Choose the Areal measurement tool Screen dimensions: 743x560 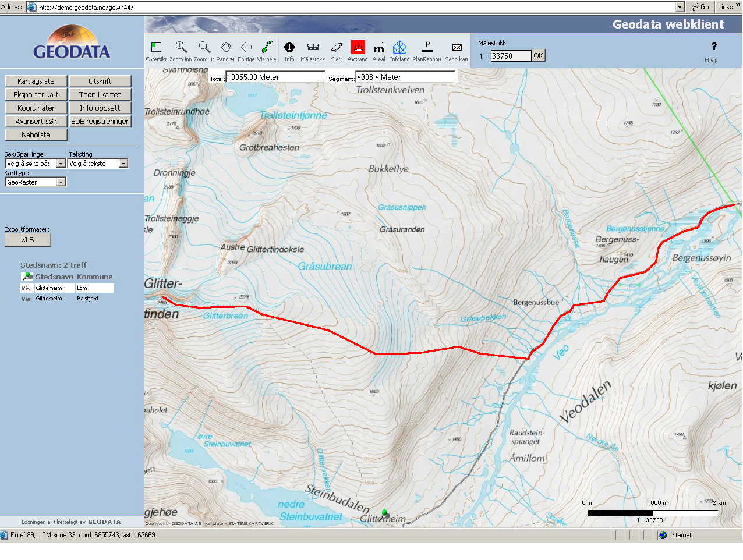click(379, 48)
